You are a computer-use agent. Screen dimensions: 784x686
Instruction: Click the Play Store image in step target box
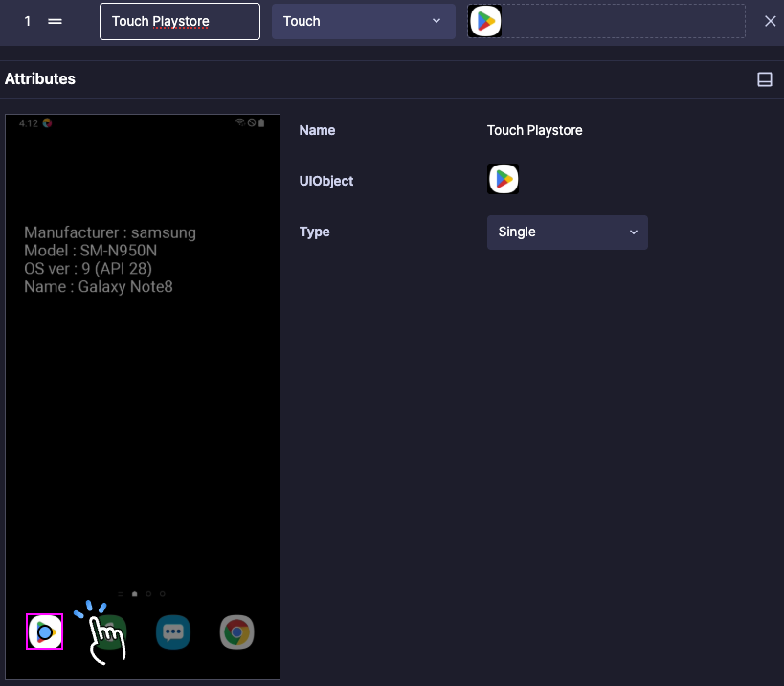pyautogui.click(x=485, y=21)
